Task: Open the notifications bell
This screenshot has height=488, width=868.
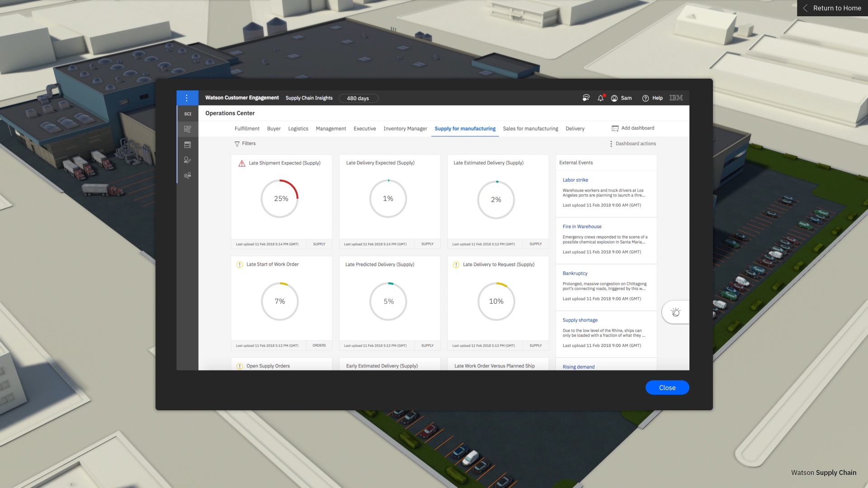Action: point(600,98)
